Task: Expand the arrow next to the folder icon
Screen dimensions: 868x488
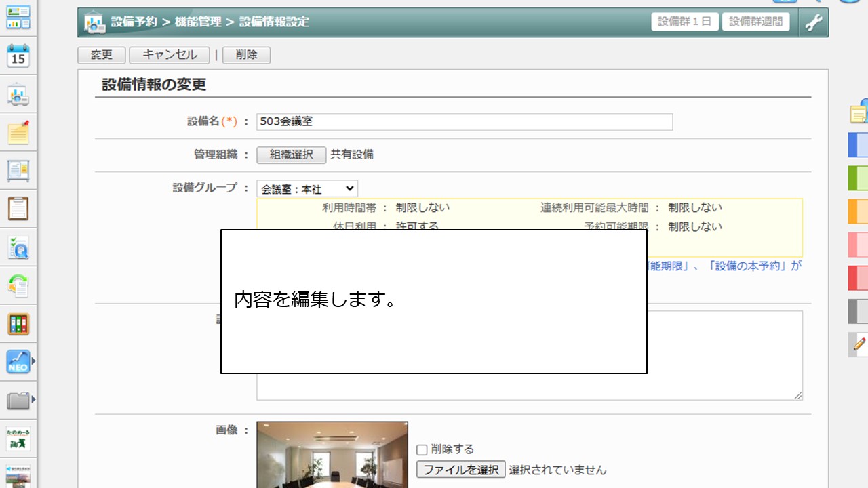Action: [x=33, y=401]
